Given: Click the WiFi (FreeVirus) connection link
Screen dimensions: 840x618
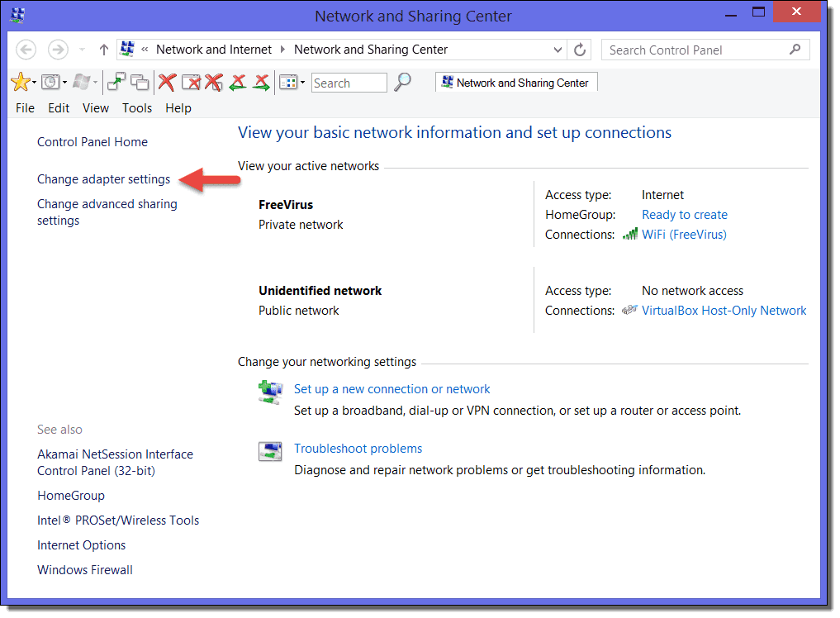Looking at the screenshot, I should (x=684, y=235).
